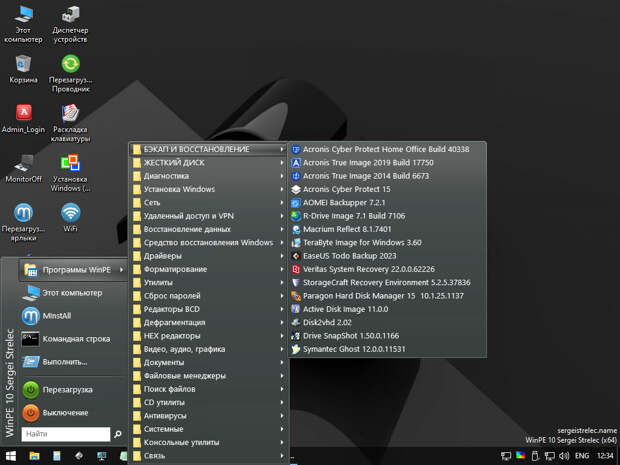This screenshot has width=620, height=465.
Task: Launch the MonitorOff desktop shortcut
Action: [22, 164]
